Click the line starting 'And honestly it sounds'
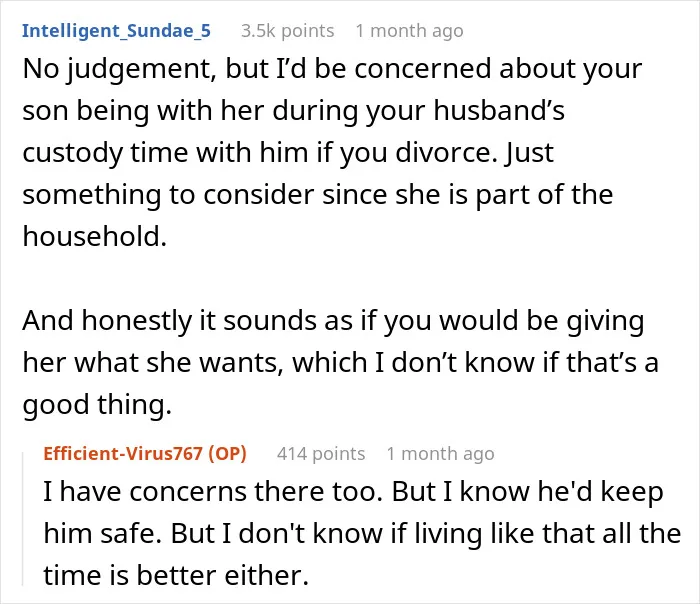The width and height of the screenshot is (700, 604). (333, 322)
